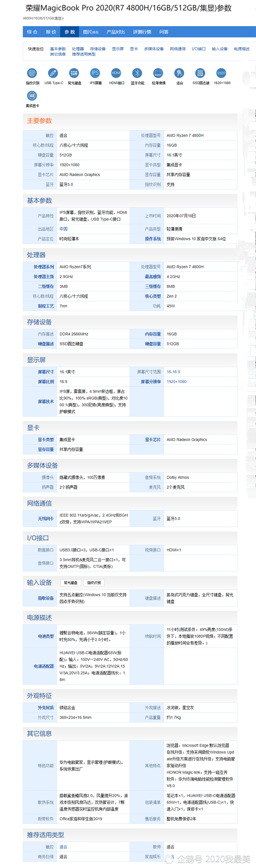256x868 pixels.
Task: Click the touch 适合 hand icon
Action: coord(179,73)
